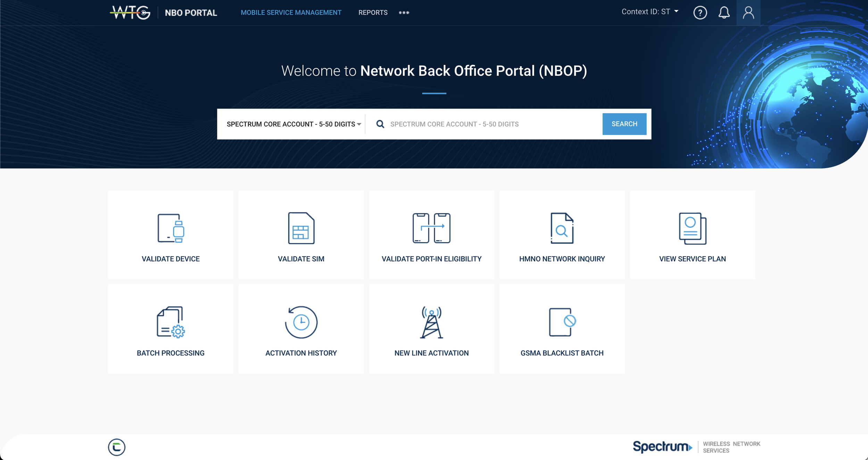The width and height of the screenshot is (868, 460).
Task: Open GSMA Blacklist Batch icon
Action: point(562,322)
